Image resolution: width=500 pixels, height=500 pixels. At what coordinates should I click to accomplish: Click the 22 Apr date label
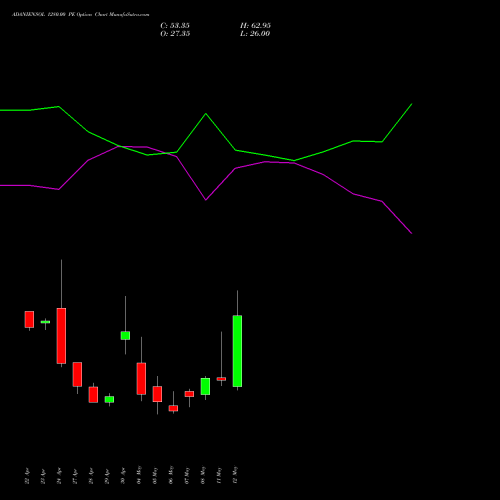click(27, 476)
